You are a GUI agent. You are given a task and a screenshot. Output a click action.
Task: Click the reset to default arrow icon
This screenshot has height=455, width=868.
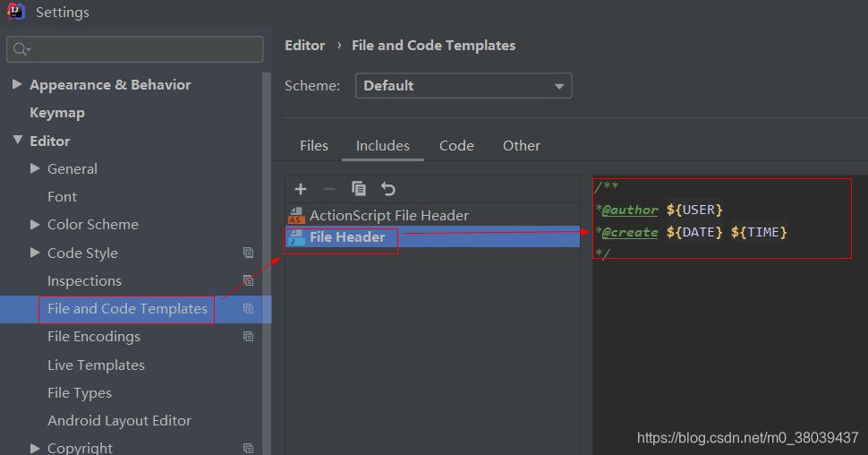pyautogui.click(x=388, y=189)
